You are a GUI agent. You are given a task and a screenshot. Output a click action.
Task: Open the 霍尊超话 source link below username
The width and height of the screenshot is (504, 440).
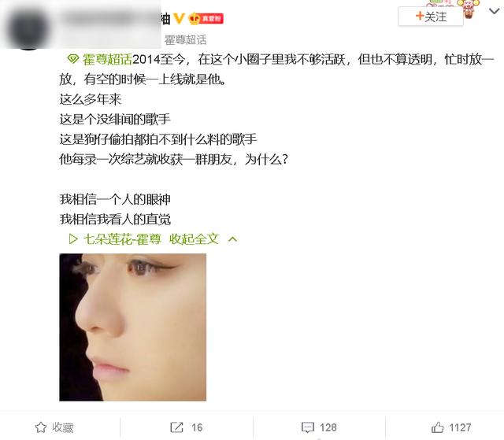pyautogui.click(x=186, y=40)
